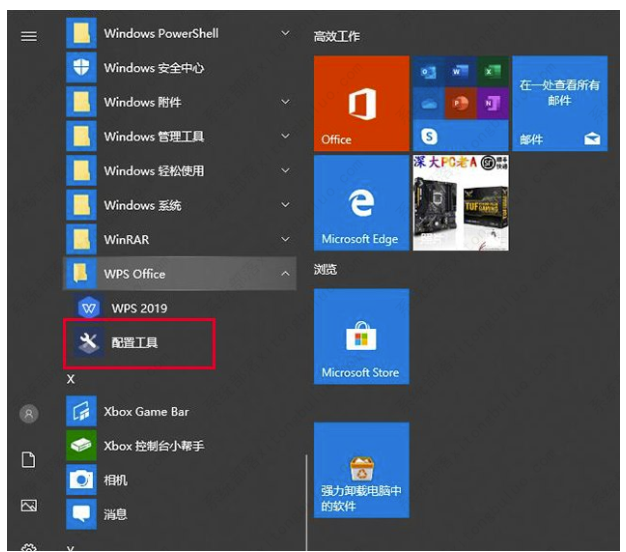Click the OneNote icon in the Office apps tile

(x=492, y=104)
